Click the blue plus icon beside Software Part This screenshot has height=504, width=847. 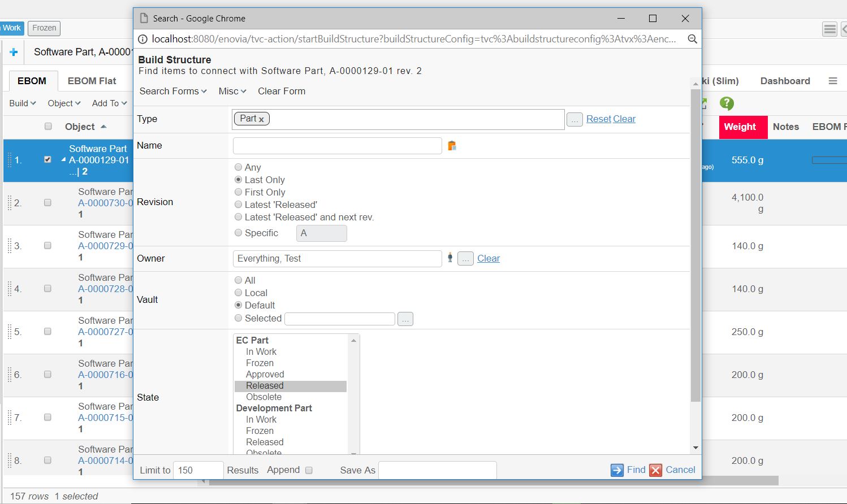pyautogui.click(x=14, y=52)
